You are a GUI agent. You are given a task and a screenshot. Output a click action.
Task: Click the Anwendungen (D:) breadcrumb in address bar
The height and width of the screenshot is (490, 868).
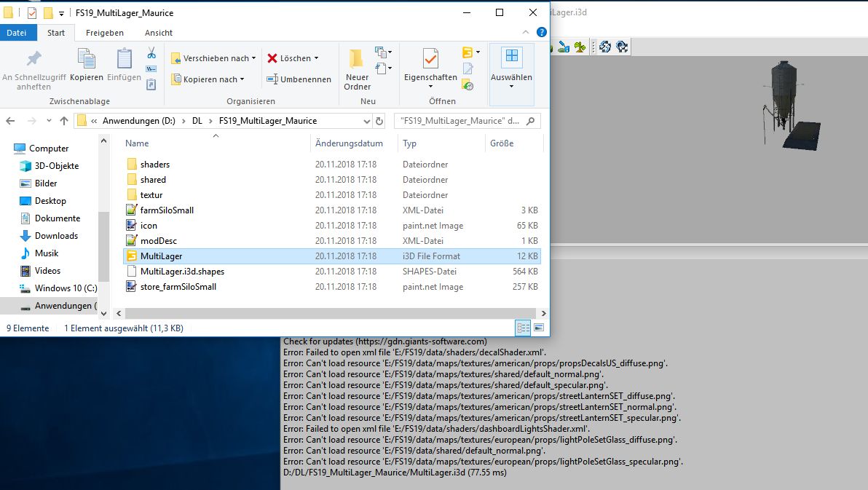coord(139,121)
